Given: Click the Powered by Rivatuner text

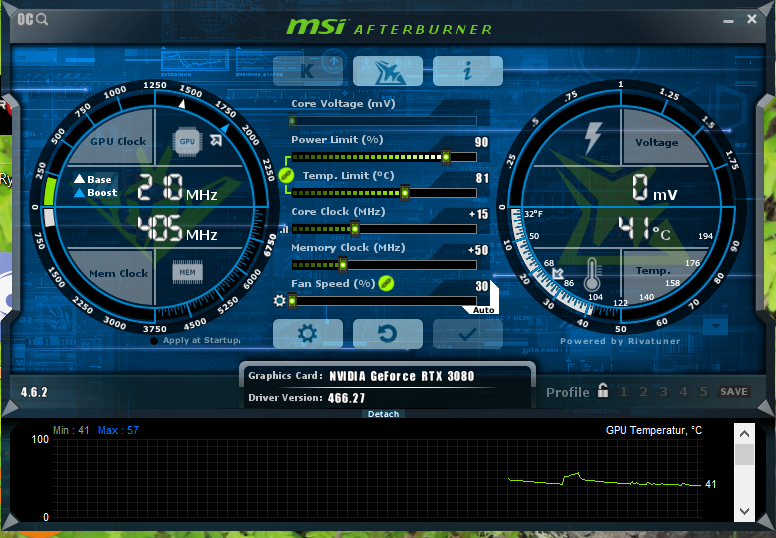Looking at the screenshot, I should [620, 341].
